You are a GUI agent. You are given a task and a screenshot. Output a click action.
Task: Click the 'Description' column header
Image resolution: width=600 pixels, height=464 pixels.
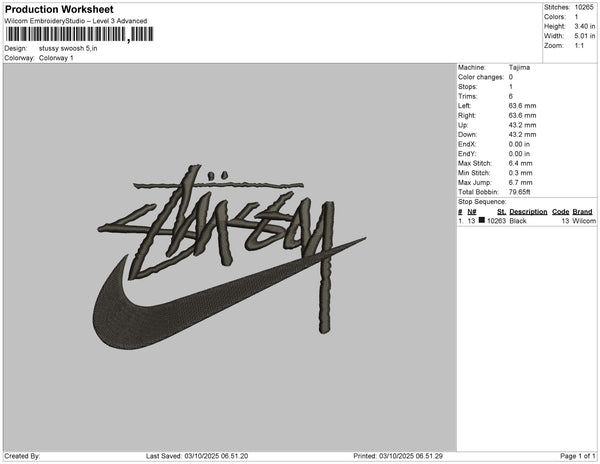point(528,212)
